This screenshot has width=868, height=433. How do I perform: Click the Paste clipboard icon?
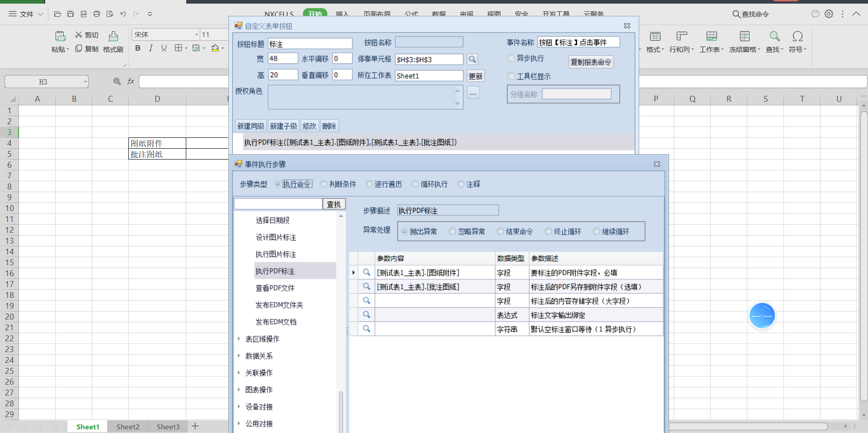(x=60, y=36)
